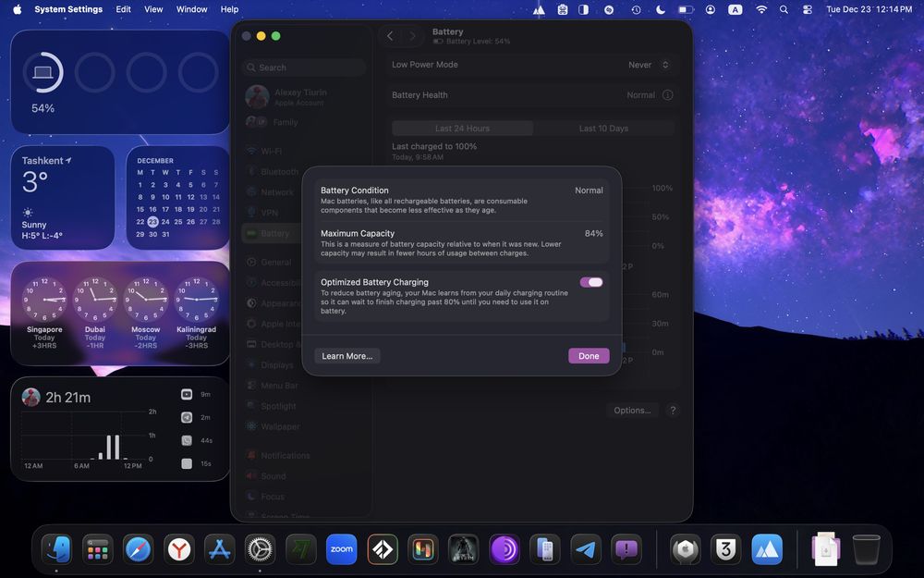
Task: Click the Moscow clock in the world clock widget
Action: click(x=146, y=299)
